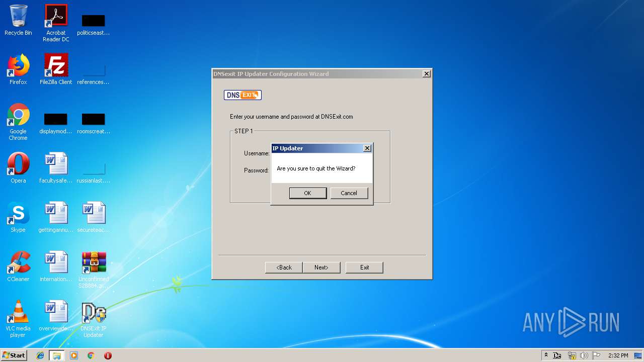This screenshot has height=362, width=644.
Task: Open Action Center flag icon
Action: (x=596, y=355)
